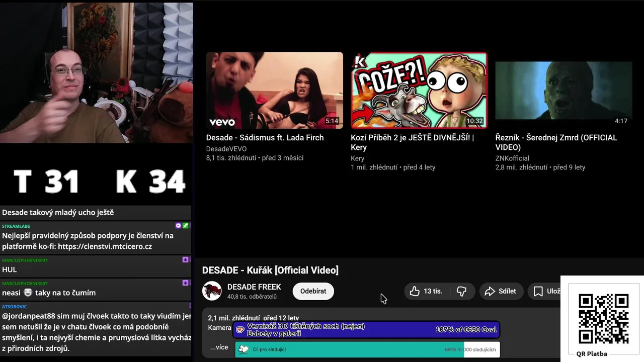
Task: Click the 2,1 mil. zhlédnutí view count
Action: pos(233,318)
